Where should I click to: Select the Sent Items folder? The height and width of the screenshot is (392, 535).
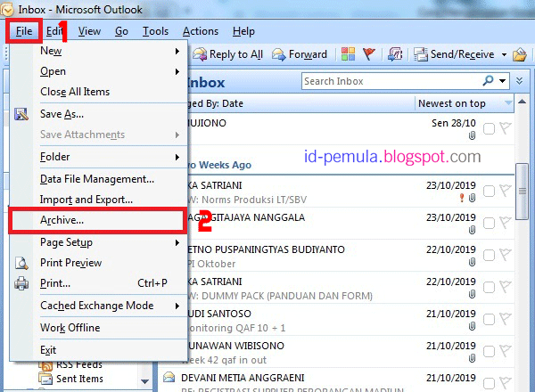click(79, 379)
